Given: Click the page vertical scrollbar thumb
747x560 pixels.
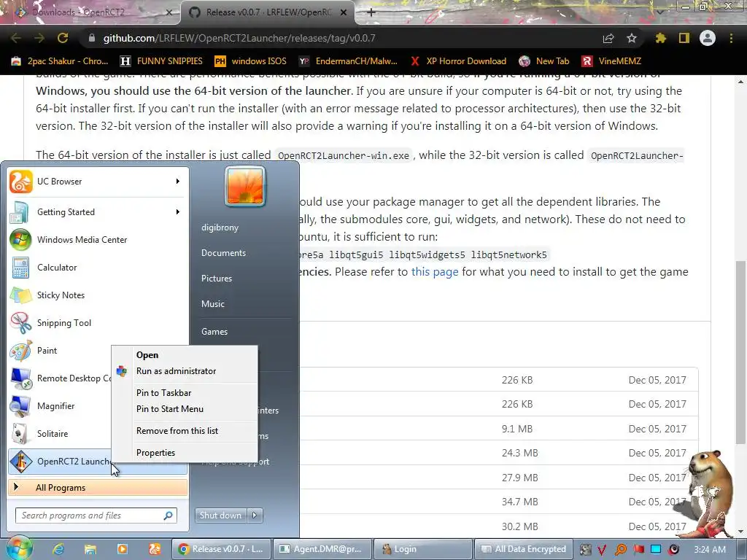Looking at the screenshot, I should pyautogui.click(x=740, y=352).
